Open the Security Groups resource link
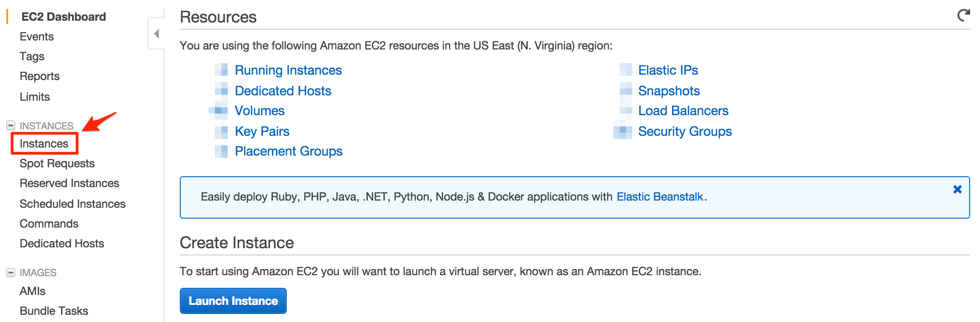Image resolution: width=980 pixels, height=322 pixels. pyautogui.click(x=685, y=131)
